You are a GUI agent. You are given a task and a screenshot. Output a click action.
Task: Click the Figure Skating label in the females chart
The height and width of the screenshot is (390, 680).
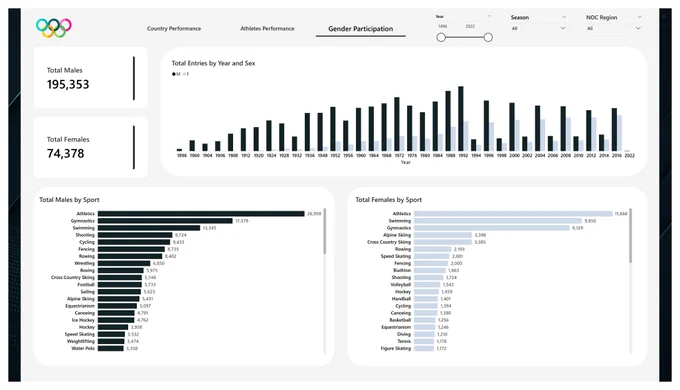point(396,348)
